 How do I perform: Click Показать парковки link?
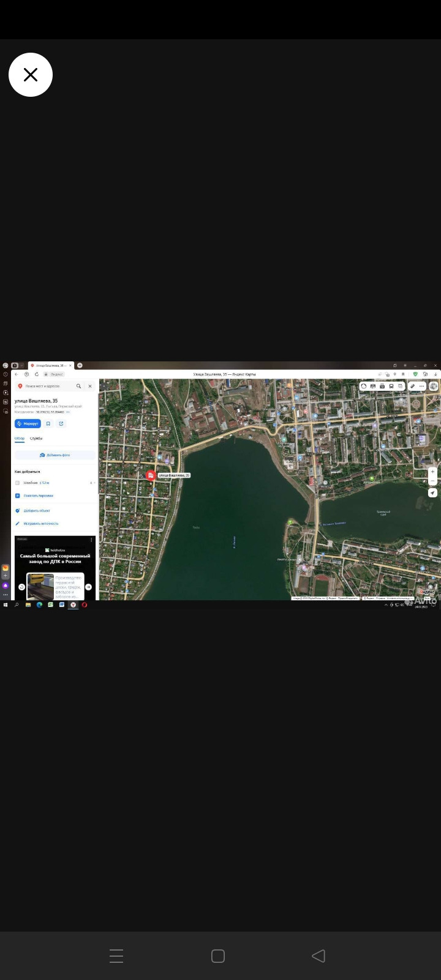pyautogui.click(x=38, y=496)
